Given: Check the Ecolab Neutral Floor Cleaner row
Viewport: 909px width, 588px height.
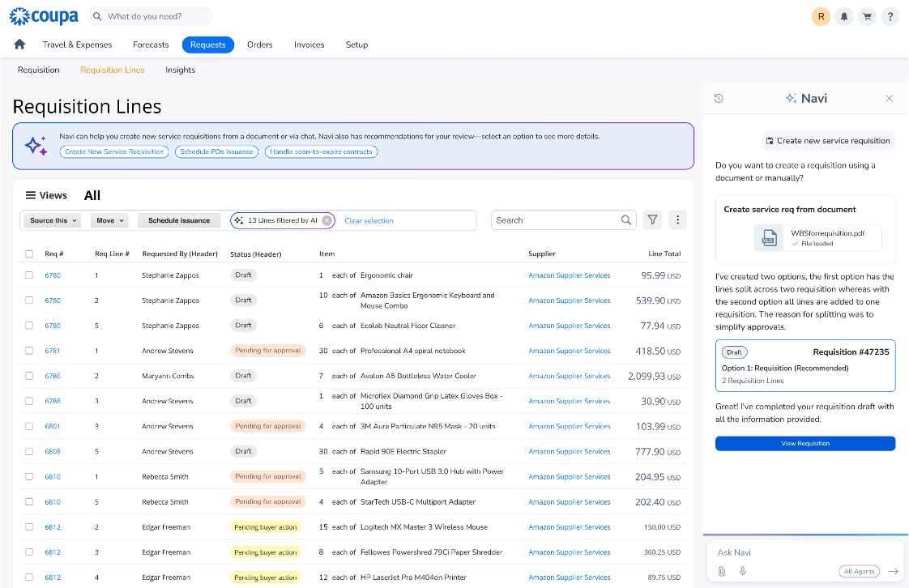Looking at the screenshot, I should (x=29, y=326).
